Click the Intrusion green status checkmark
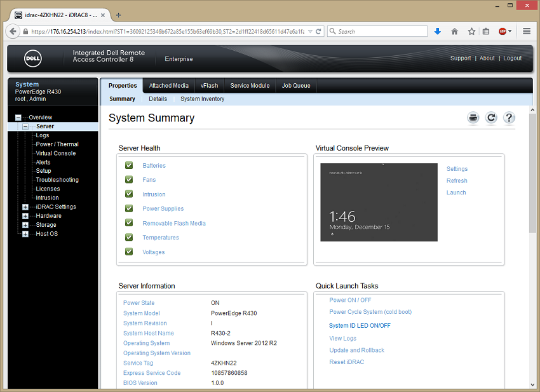540x392 pixels. pyautogui.click(x=129, y=194)
